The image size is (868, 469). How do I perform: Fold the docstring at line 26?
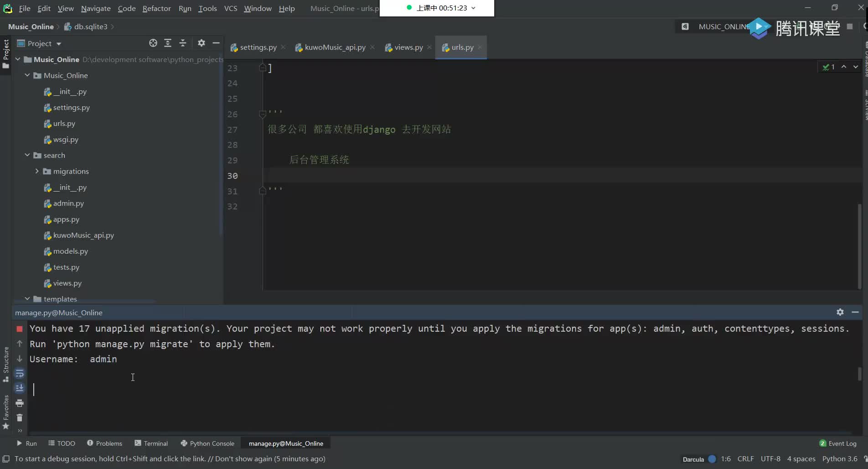[263, 114]
